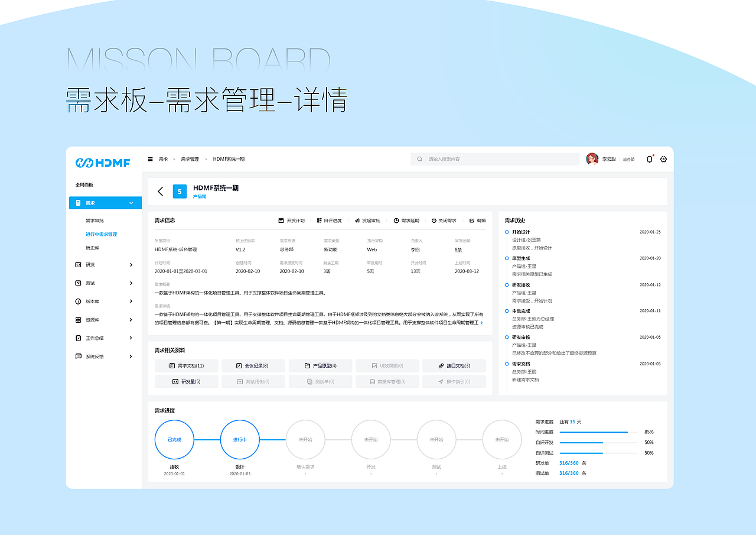Open 全局面板 in the sidebar
This screenshot has height=535, width=756.
(x=84, y=185)
